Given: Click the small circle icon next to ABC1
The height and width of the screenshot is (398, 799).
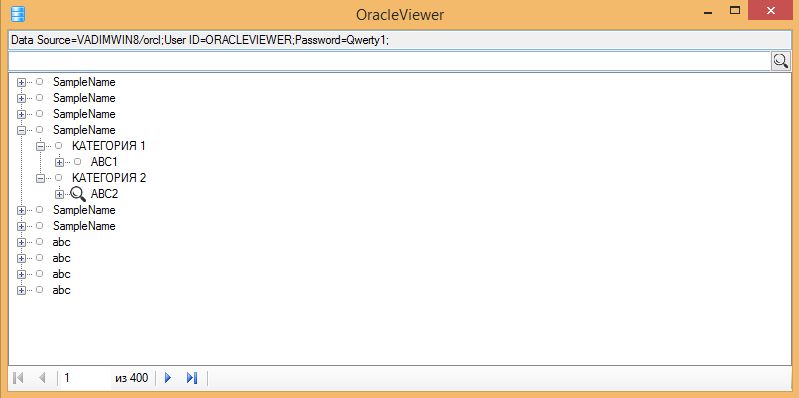Looking at the screenshot, I should pos(77,162).
